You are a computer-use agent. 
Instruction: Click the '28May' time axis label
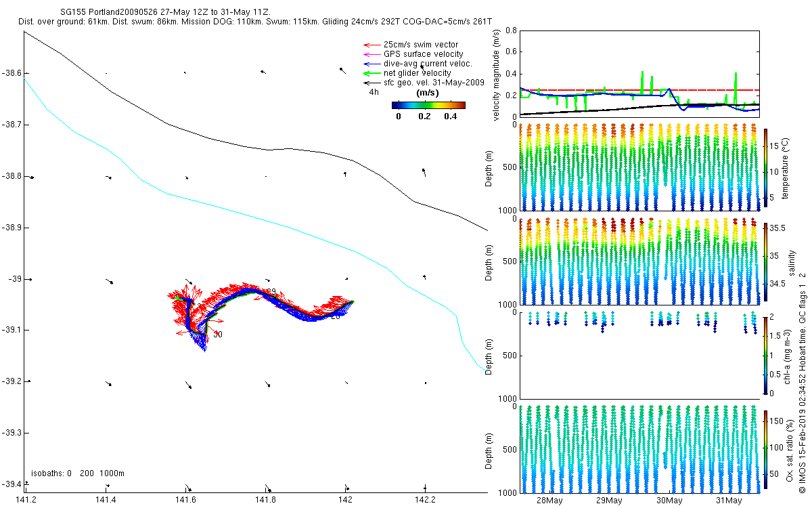click(549, 501)
